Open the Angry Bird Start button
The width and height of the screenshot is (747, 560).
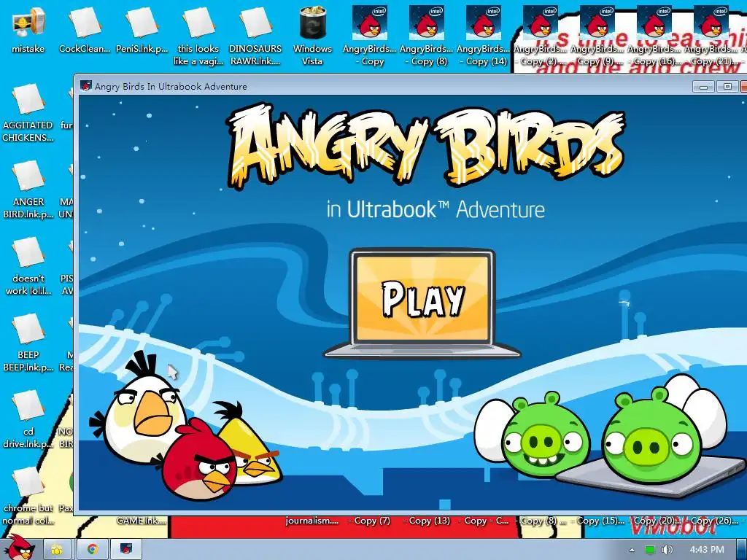[x=19, y=548]
